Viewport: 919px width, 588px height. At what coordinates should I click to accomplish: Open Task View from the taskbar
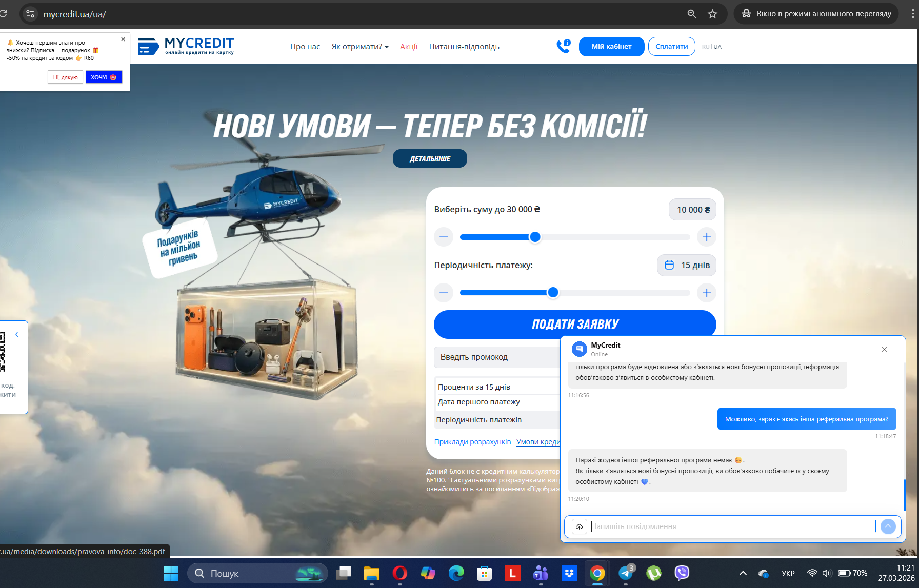click(344, 573)
